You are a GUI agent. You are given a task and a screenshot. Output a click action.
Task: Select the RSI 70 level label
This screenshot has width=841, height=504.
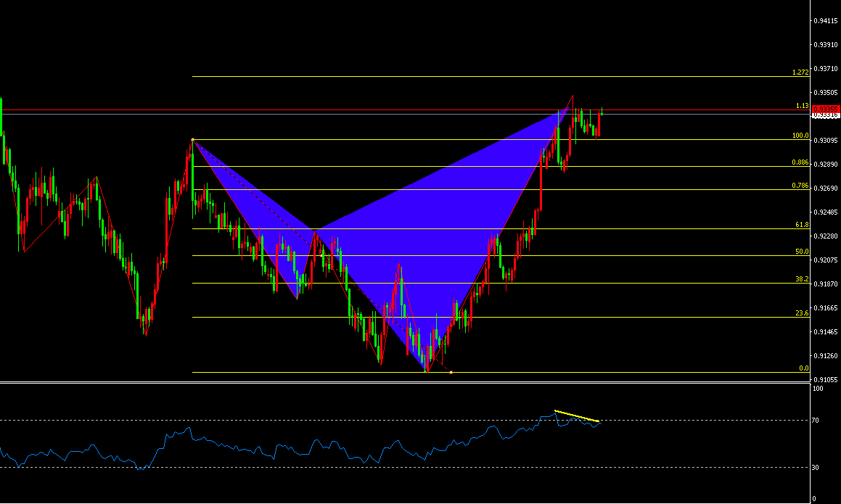point(816,421)
